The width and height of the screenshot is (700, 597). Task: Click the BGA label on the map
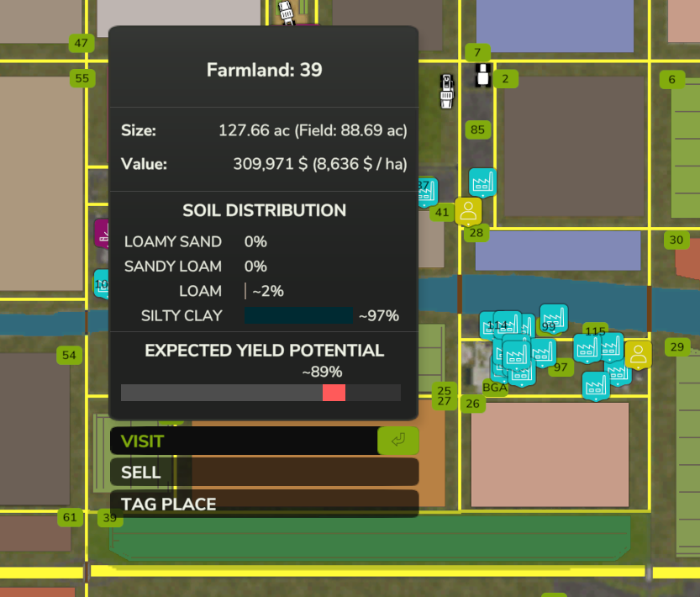(x=495, y=387)
